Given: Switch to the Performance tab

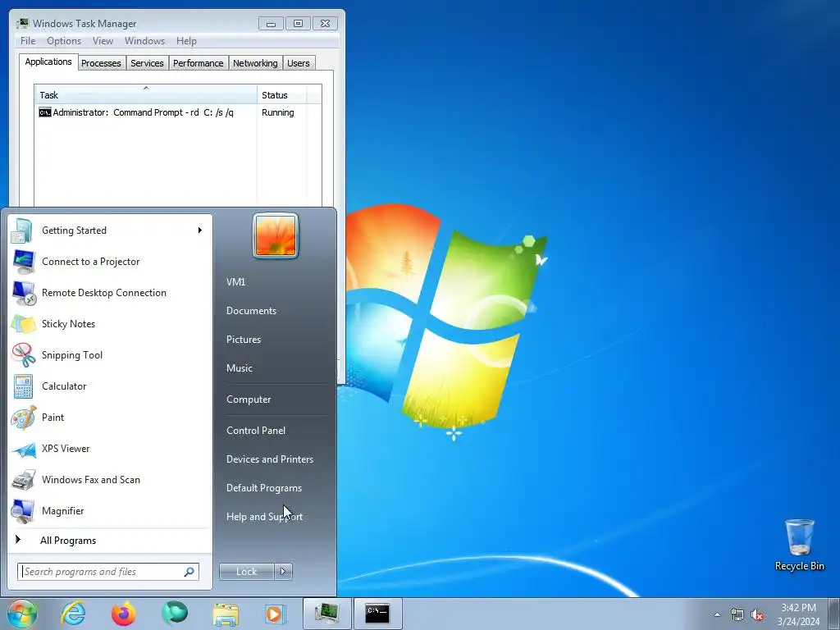Looking at the screenshot, I should point(199,63).
